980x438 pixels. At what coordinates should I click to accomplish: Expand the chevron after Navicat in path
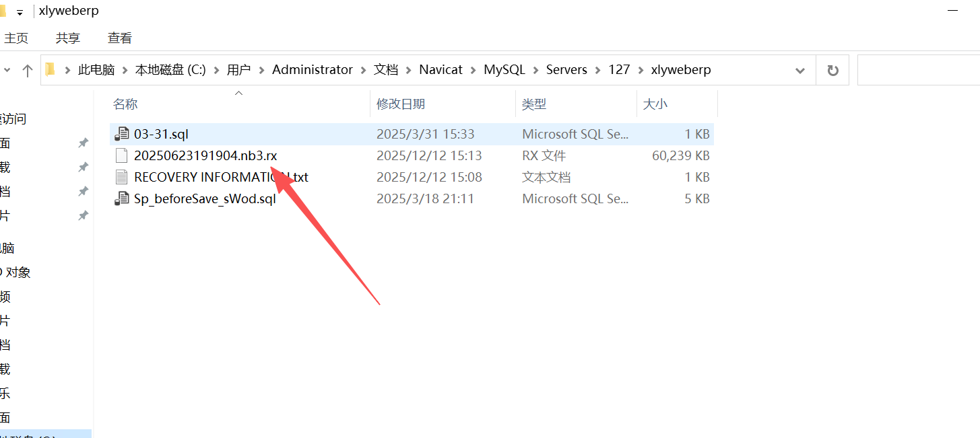pyautogui.click(x=473, y=70)
